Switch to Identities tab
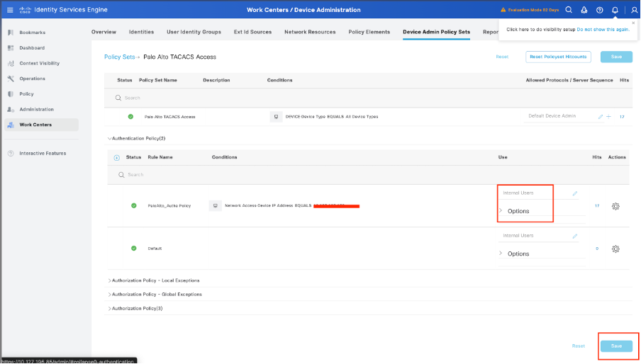 [141, 32]
